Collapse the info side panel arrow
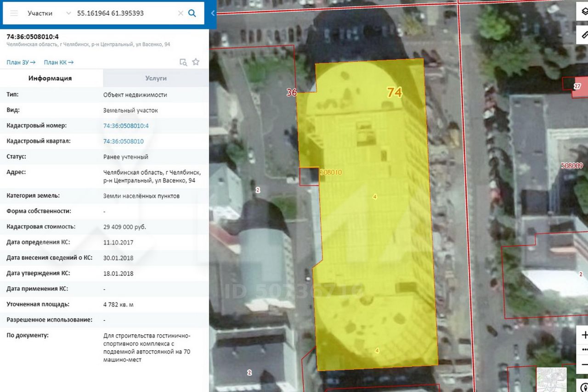Screen dimensions: 588x392 213,13
